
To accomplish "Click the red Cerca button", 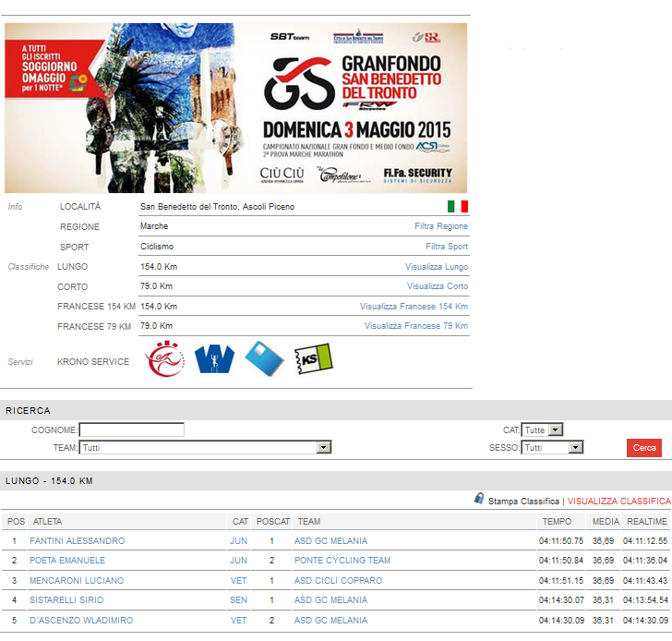I will [x=644, y=448].
